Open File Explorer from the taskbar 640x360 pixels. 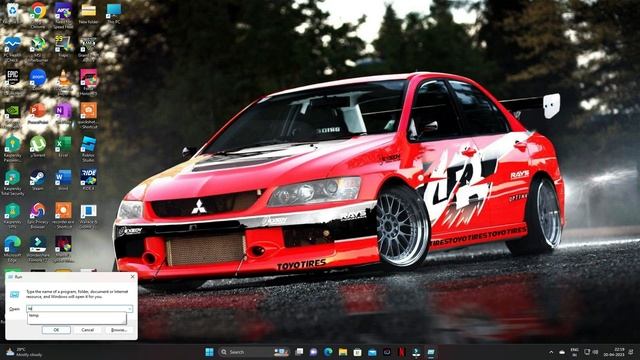(x=343, y=352)
